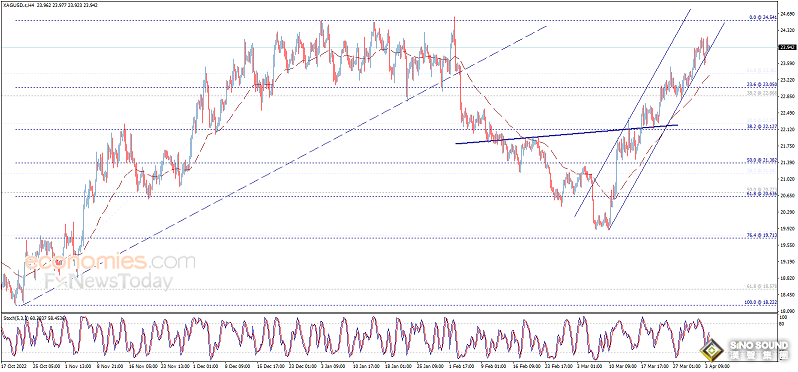Screen dimensions: 798x372
Task: Select the blue Fibonacci '50.0' level label
Action: pos(761,160)
